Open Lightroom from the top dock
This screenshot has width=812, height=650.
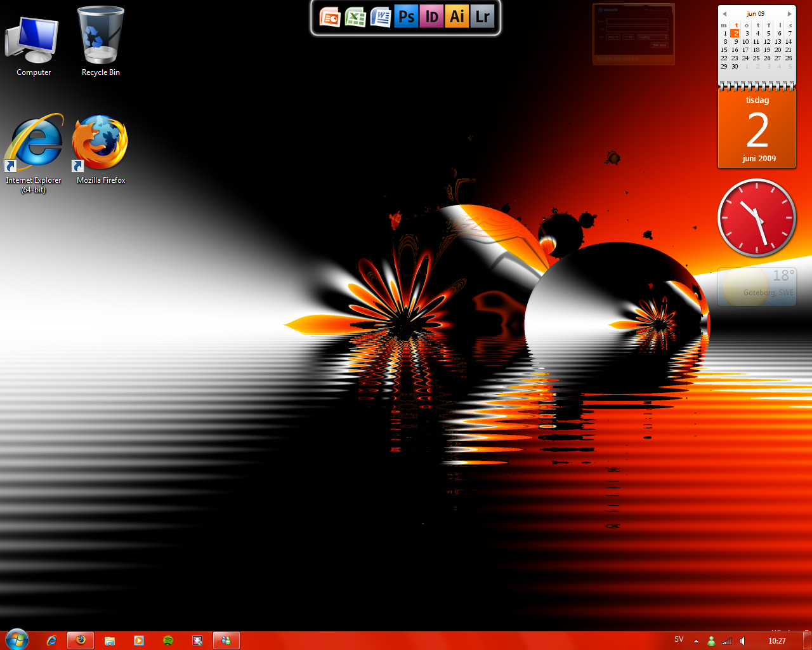pos(482,17)
